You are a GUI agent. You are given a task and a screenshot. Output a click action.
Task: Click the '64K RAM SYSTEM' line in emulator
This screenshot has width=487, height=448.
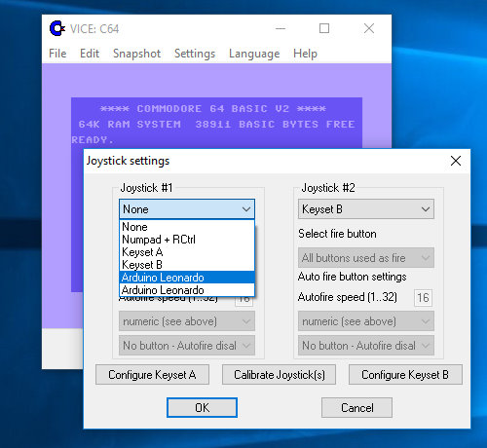(x=130, y=125)
